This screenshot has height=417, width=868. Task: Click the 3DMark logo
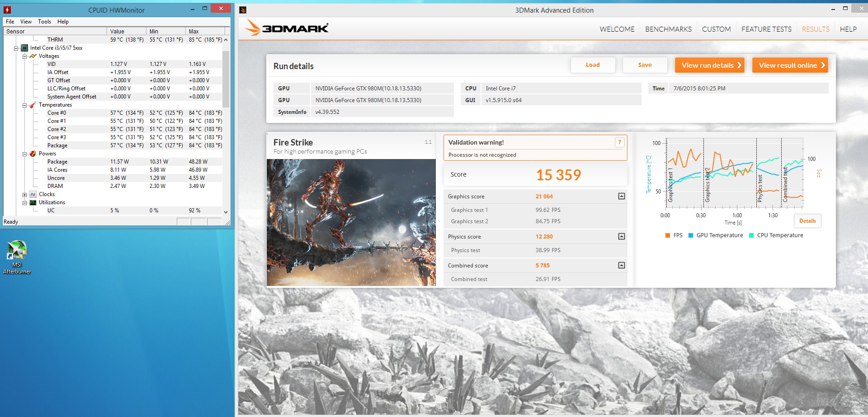[x=287, y=28]
